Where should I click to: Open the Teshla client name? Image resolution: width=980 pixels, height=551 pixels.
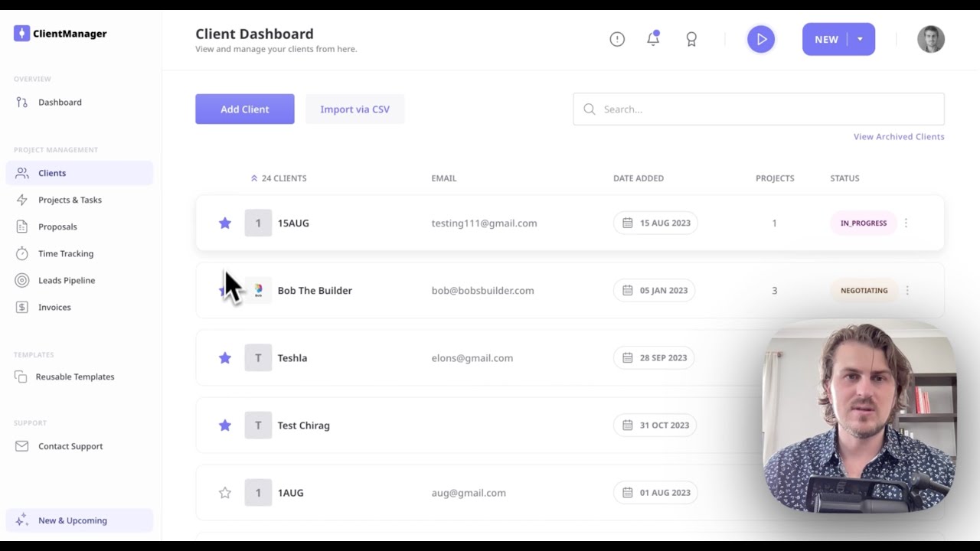point(292,357)
